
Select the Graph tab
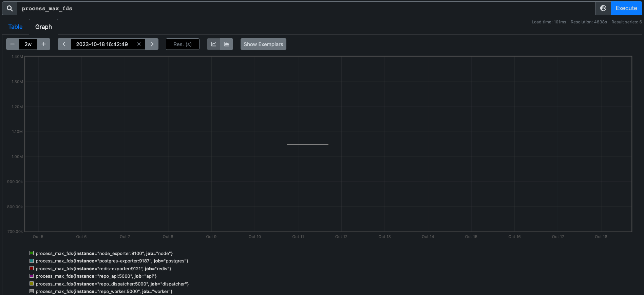pos(43,27)
